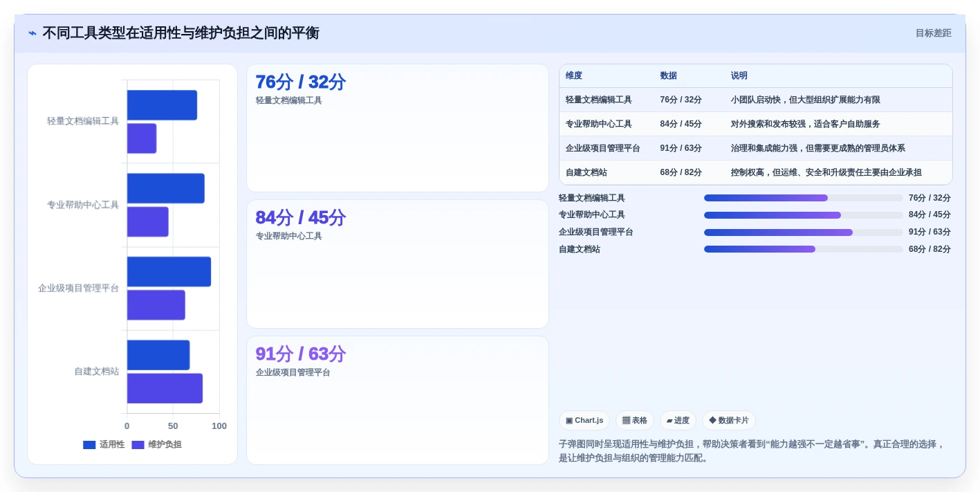
Task: Click the 适用性 bar for 自建文档站
Action: pyautogui.click(x=158, y=355)
